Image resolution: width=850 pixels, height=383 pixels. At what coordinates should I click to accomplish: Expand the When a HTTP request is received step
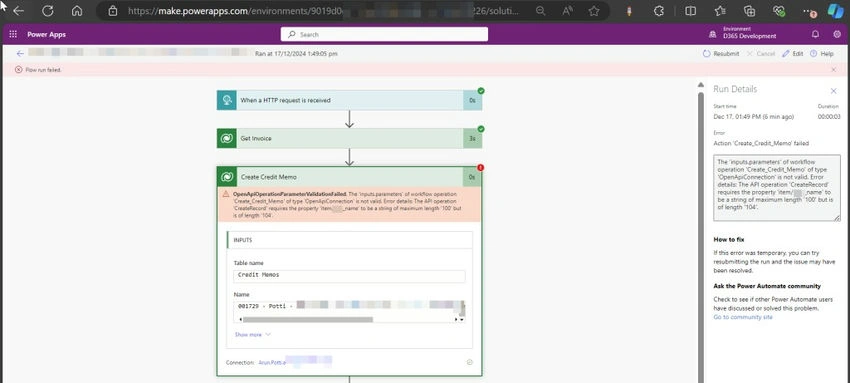349,100
